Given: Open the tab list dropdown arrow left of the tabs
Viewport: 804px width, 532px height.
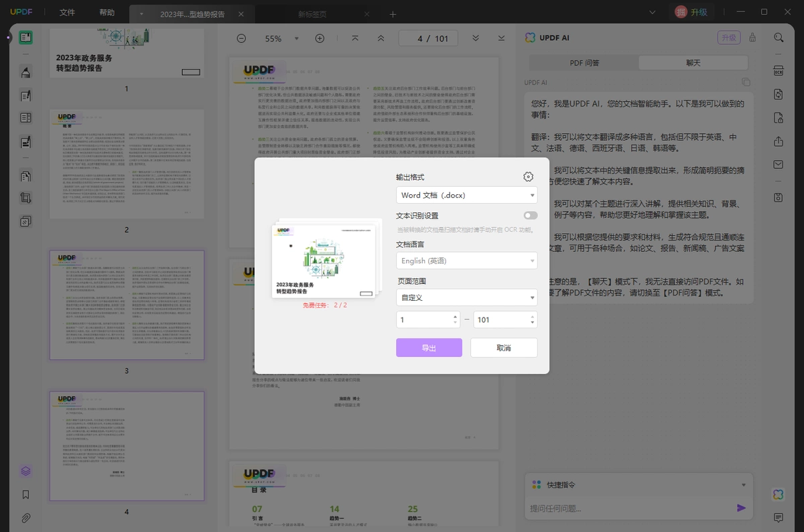Looking at the screenshot, I should coord(141,13).
